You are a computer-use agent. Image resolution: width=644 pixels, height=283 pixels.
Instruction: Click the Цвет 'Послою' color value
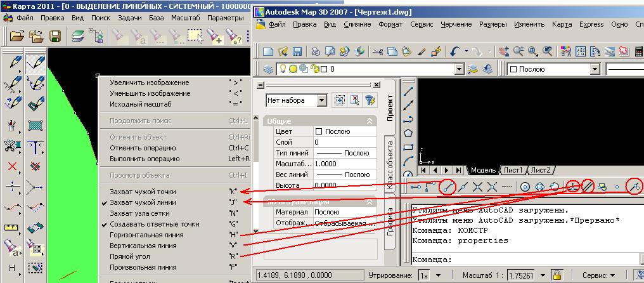(x=345, y=131)
